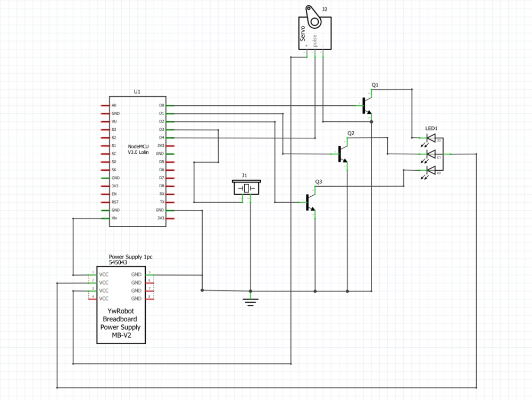Viewport: 532px width, 400px height.
Task: Pick the Q3 transistor symbol
Action: (310, 202)
